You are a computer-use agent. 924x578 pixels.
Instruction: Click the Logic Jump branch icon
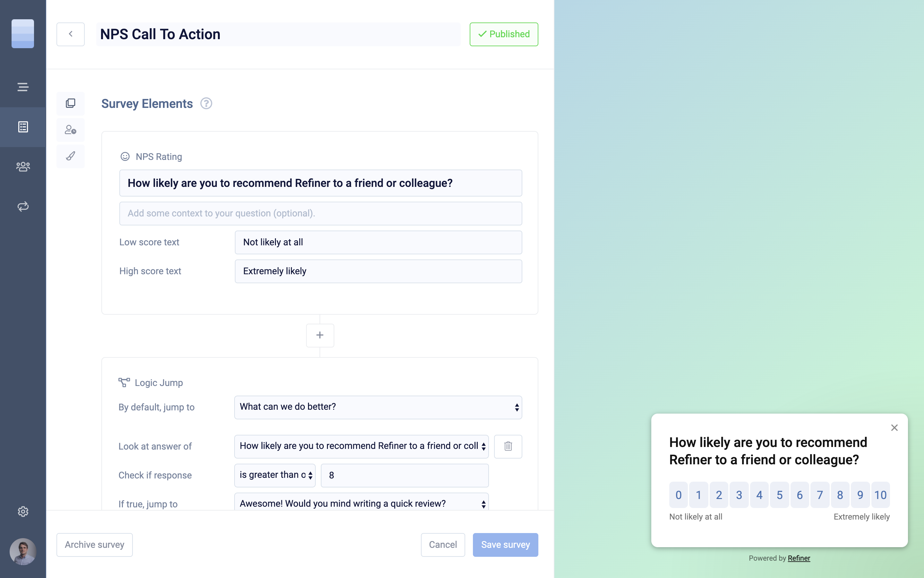(x=124, y=382)
